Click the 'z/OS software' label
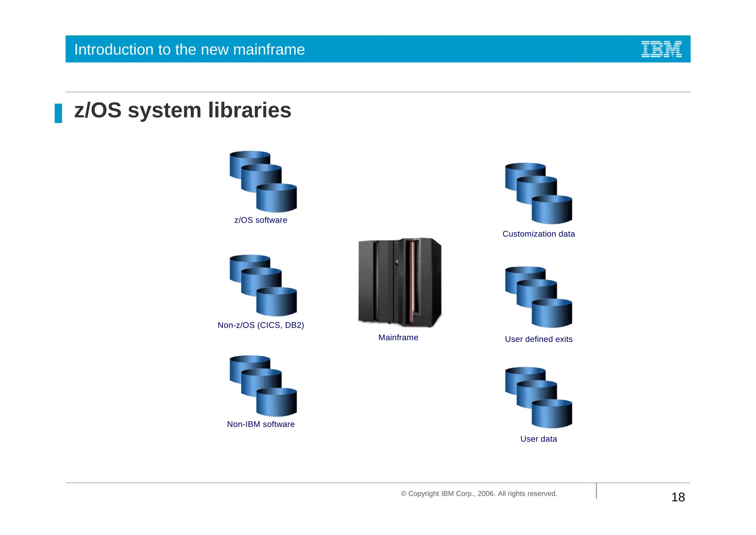 click(261, 220)
